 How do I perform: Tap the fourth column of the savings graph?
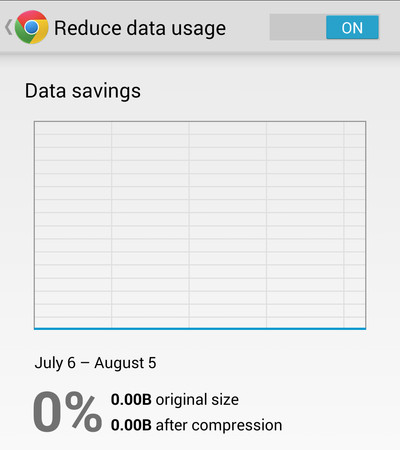coord(305,225)
